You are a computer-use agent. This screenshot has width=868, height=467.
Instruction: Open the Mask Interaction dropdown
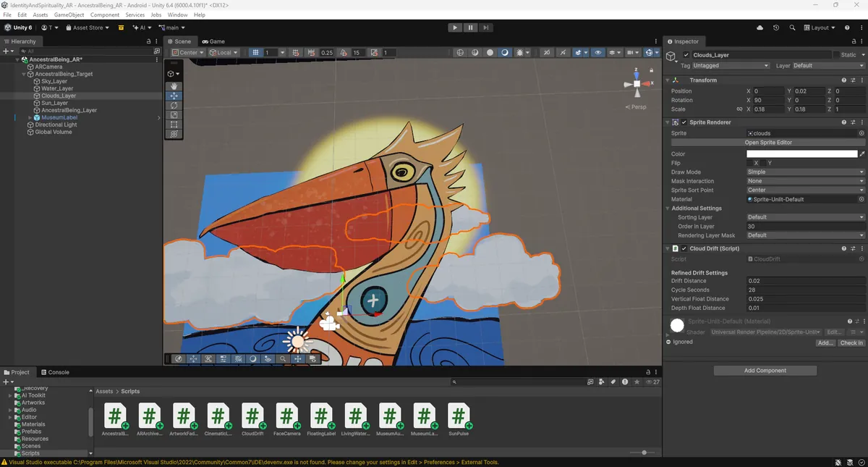[x=805, y=181]
